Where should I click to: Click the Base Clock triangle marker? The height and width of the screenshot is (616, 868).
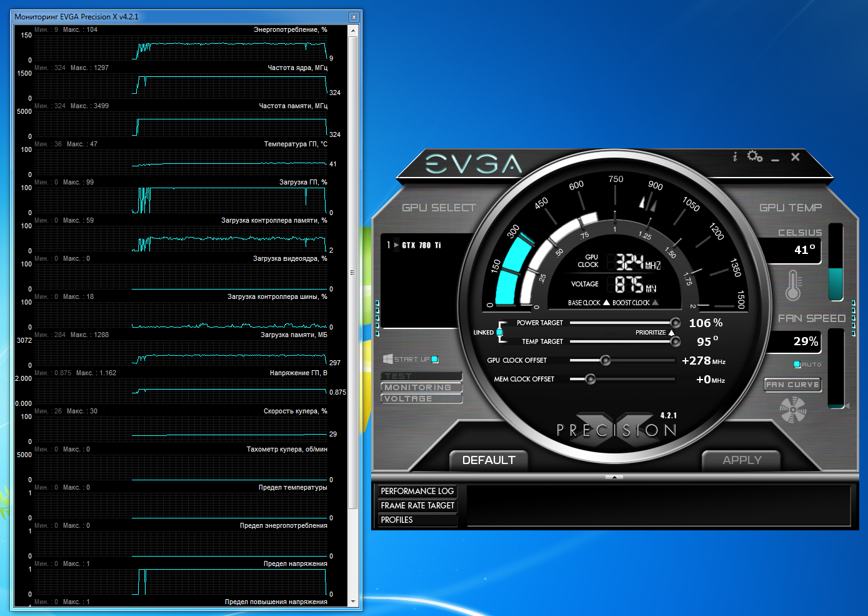(x=606, y=303)
